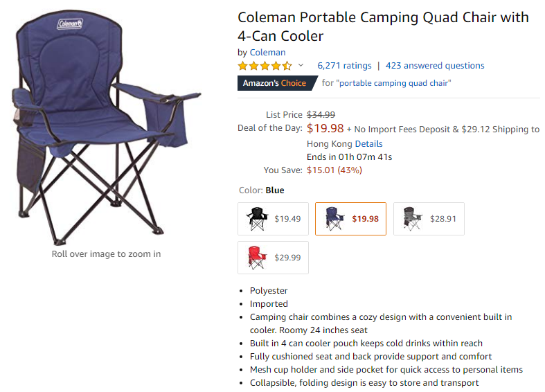Click the $19.98 deal price
The height and width of the screenshot is (392, 545).
click(325, 128)
